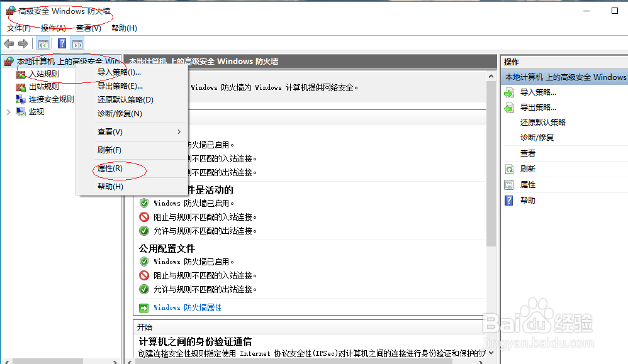
Task: Click the help icon next to 帮助 in actions pane
Action: [x=509, y=201]
